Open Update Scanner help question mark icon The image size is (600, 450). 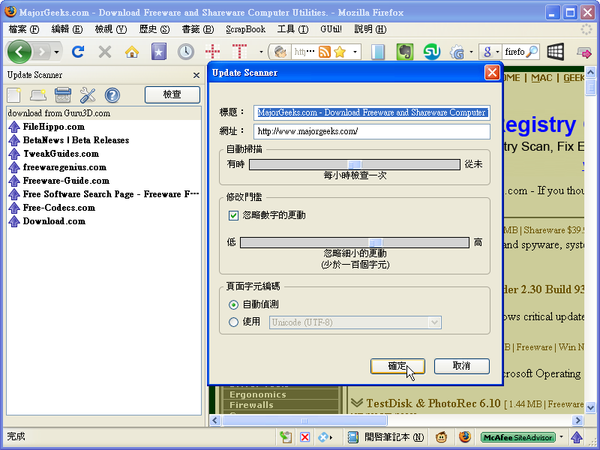click(x=112, y=95)
